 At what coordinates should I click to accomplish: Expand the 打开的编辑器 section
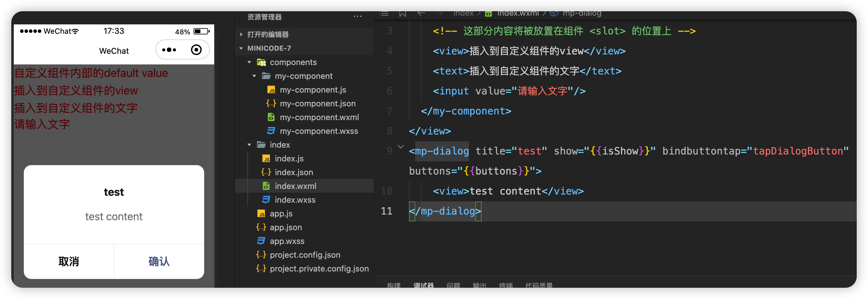coord(241,34)
